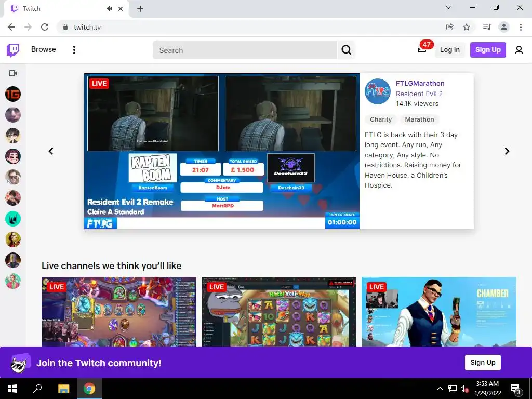This screenshot has height=399, width=532.
Task: Open the 1G channel avatar in sidebar
Action: (13, 94)
